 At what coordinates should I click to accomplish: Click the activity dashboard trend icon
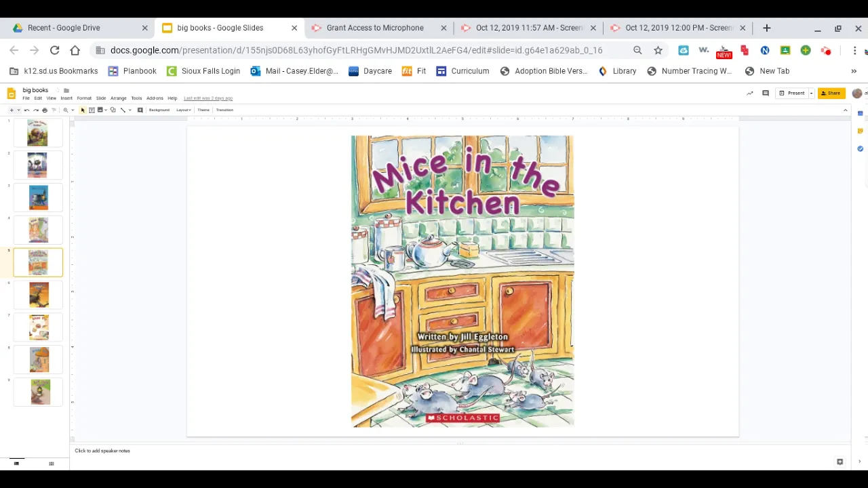(x=749, y=93)
